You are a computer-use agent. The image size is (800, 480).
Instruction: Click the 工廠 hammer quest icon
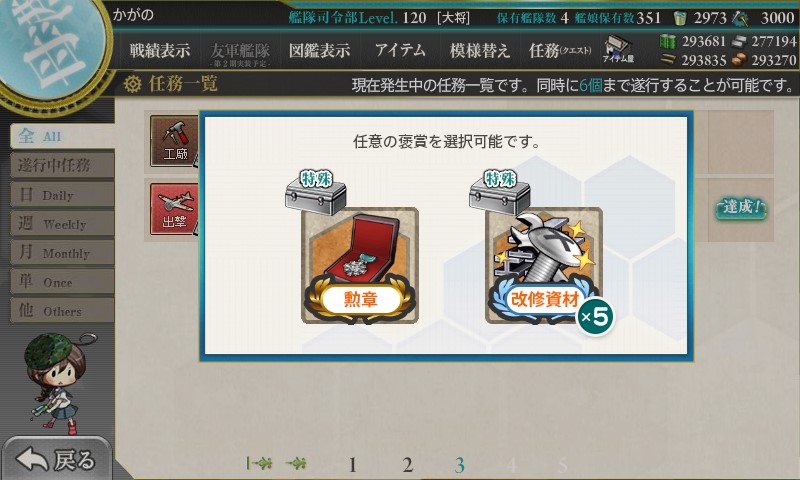(x=174, y=141)
